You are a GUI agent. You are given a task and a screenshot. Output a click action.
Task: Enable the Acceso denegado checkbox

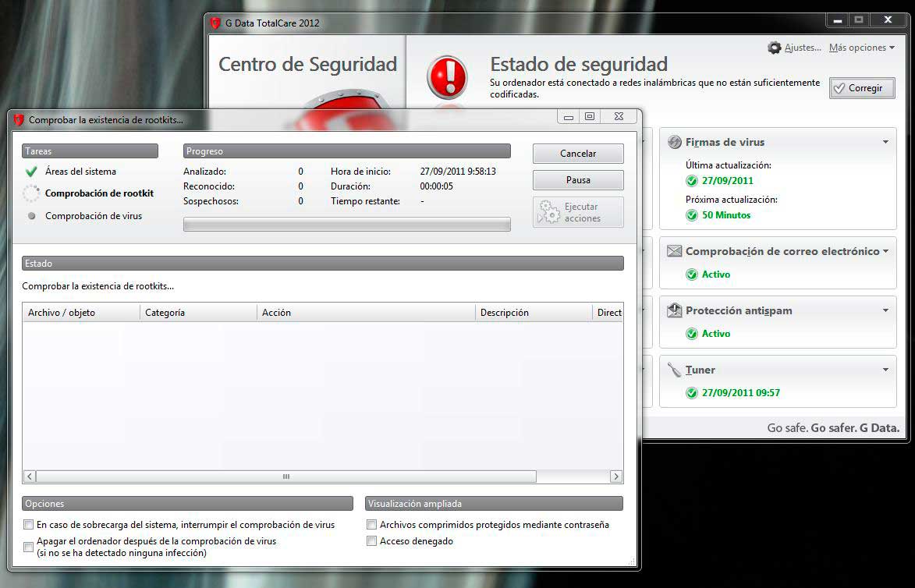click(x=372, y=541)
